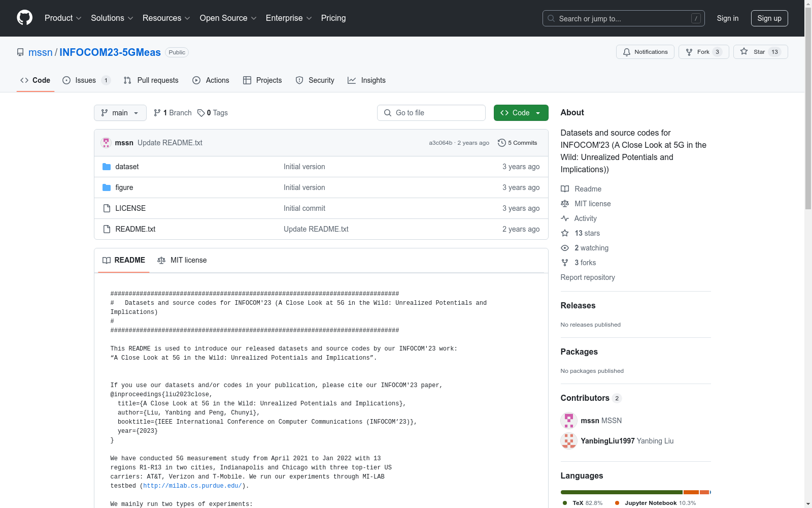Open the Issues tab
The width and height of the screenshot is (812, 508).
pyautogui.click(x=86, y=80)
